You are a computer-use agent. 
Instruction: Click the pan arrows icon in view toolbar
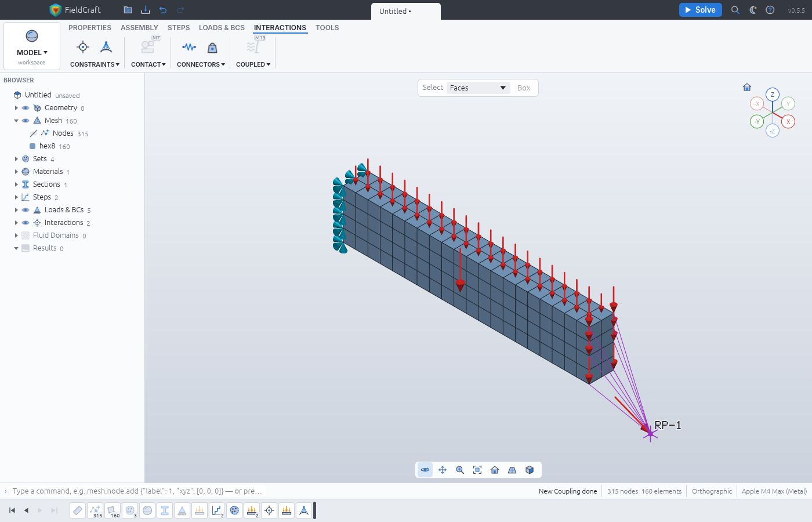click(x=443, y=470)
